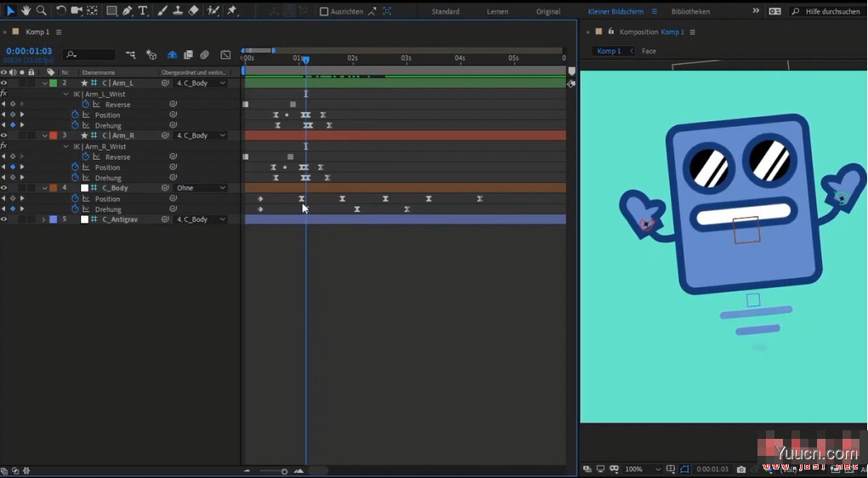Open the 100% magnification dropdown
This screenshot has height=478, width=868.
[644, 469]
